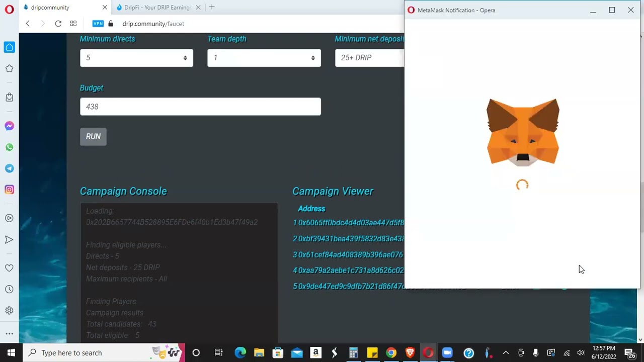Open the heart Pinboards sidebar icon
This screenshot has width=644, height=362.
tap(9, 268)
